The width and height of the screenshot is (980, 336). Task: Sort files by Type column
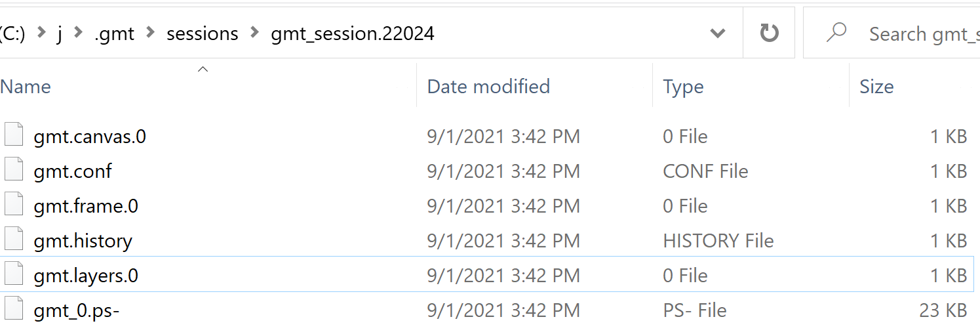[x=683, y=87]
